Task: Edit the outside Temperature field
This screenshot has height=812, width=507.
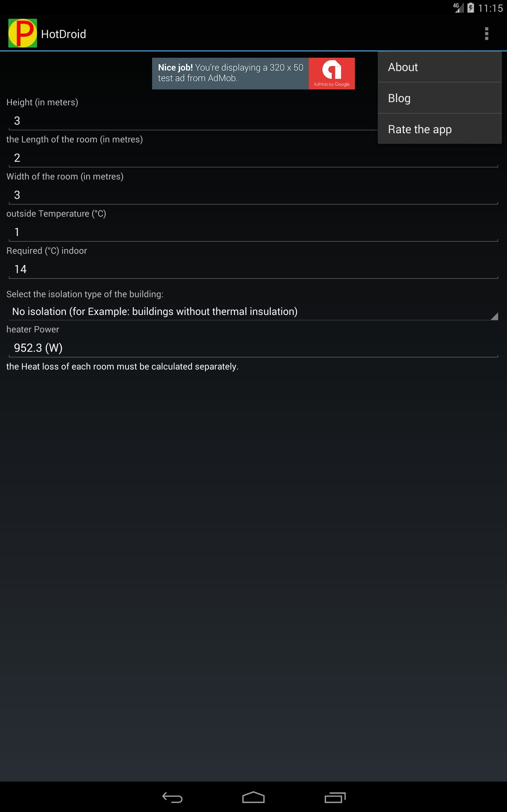Action: [x=253, y=232]
